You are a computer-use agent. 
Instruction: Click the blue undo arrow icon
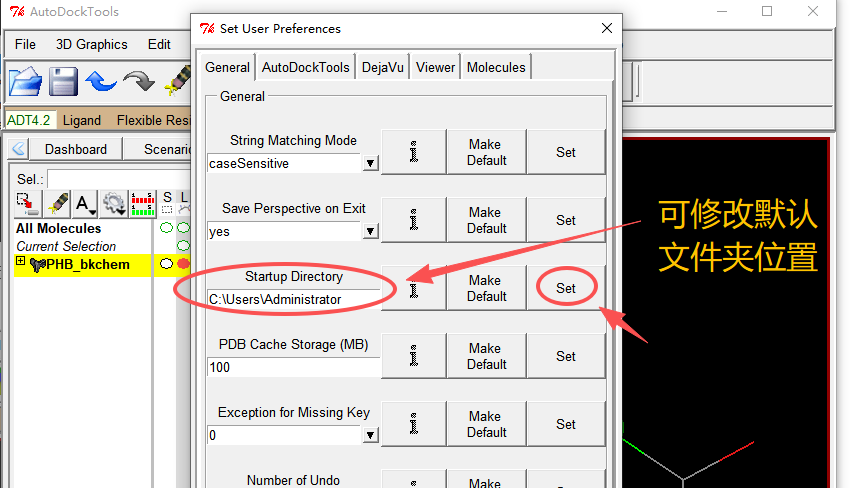(101, 81)
